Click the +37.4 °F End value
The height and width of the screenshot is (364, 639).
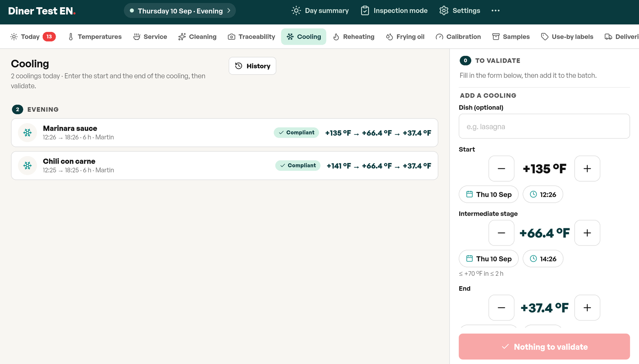[544, 307]
